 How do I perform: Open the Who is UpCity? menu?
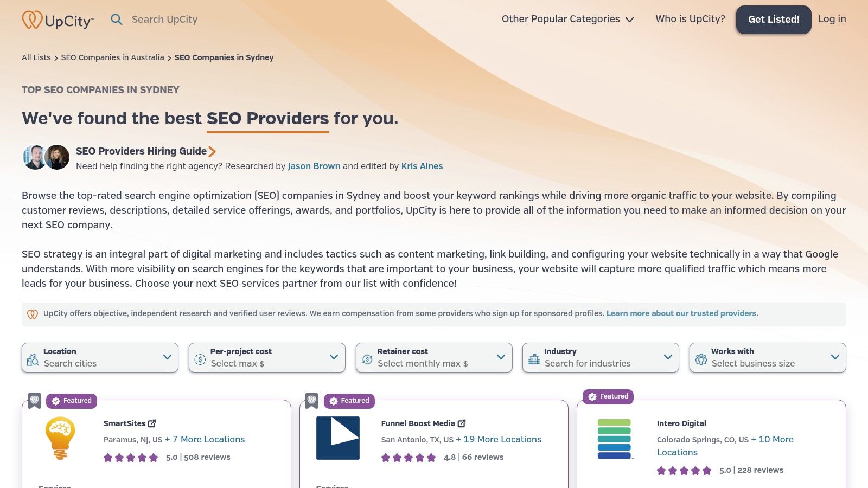(690, 19)
